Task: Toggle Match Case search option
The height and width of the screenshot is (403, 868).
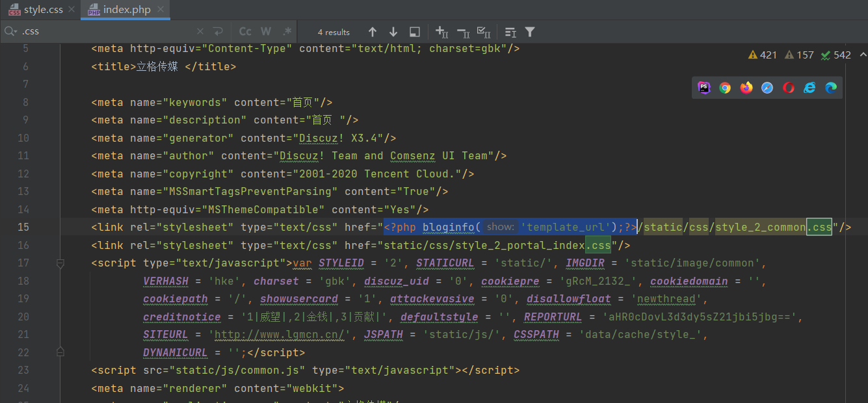Action: 245,32
